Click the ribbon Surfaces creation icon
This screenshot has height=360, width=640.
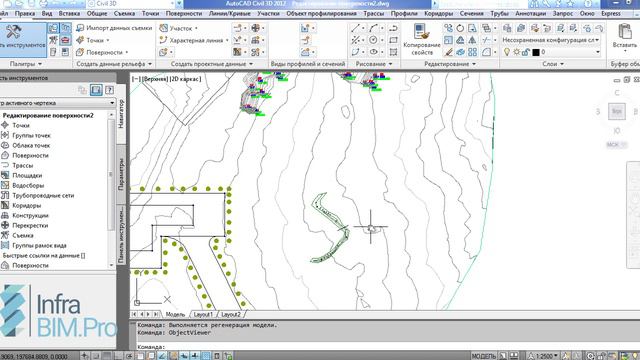[80, 52]
